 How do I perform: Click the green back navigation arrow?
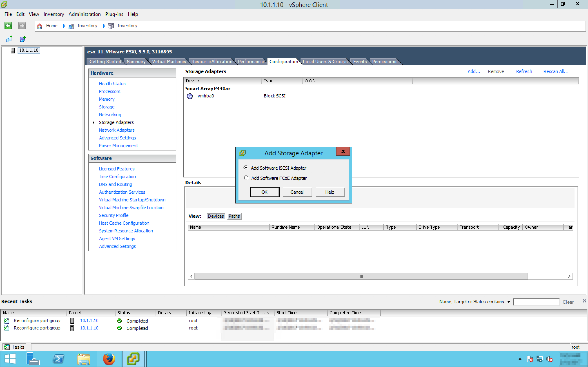(8, 26)
